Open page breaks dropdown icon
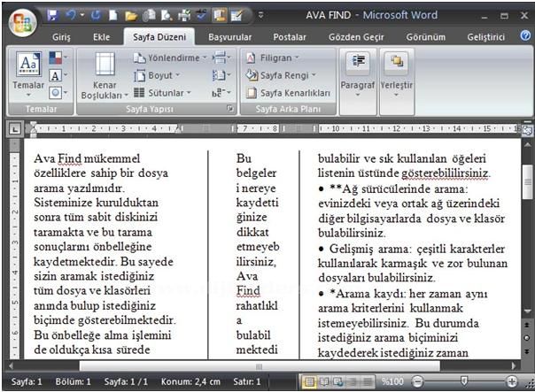The height and width of the screenshot is (392, 535). pos(221,58)
